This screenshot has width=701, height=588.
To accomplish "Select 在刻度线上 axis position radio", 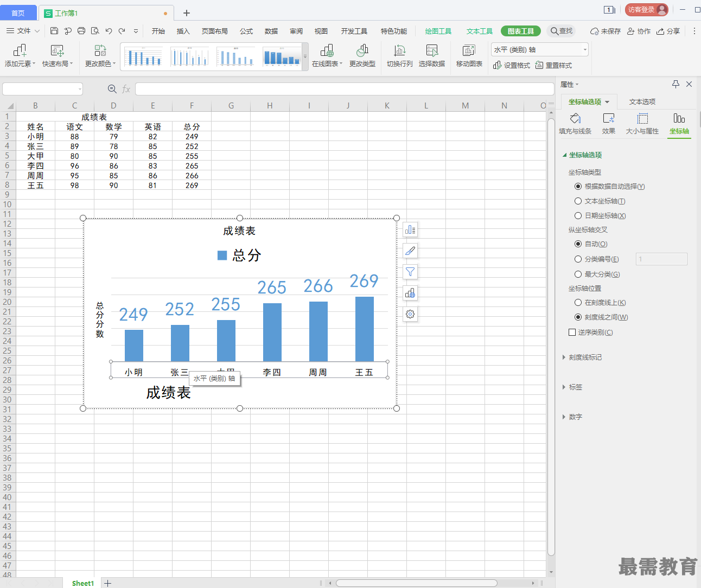I will pos(578,303).
